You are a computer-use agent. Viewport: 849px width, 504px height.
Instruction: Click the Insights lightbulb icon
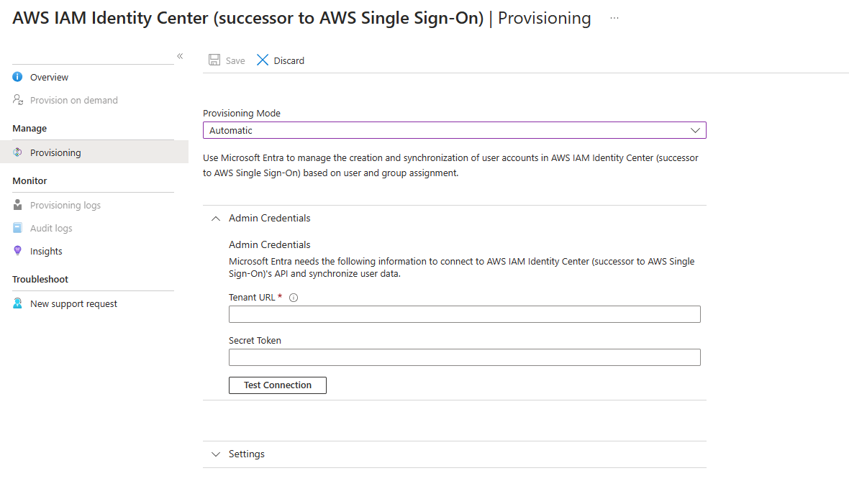pyautogui.click(x=17, y=251)
